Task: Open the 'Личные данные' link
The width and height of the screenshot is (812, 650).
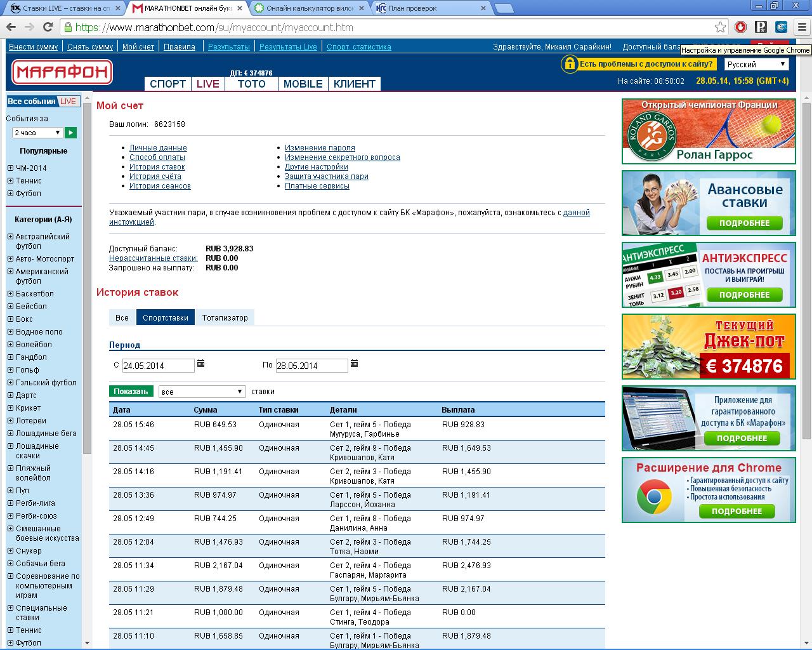Action: 158,148
